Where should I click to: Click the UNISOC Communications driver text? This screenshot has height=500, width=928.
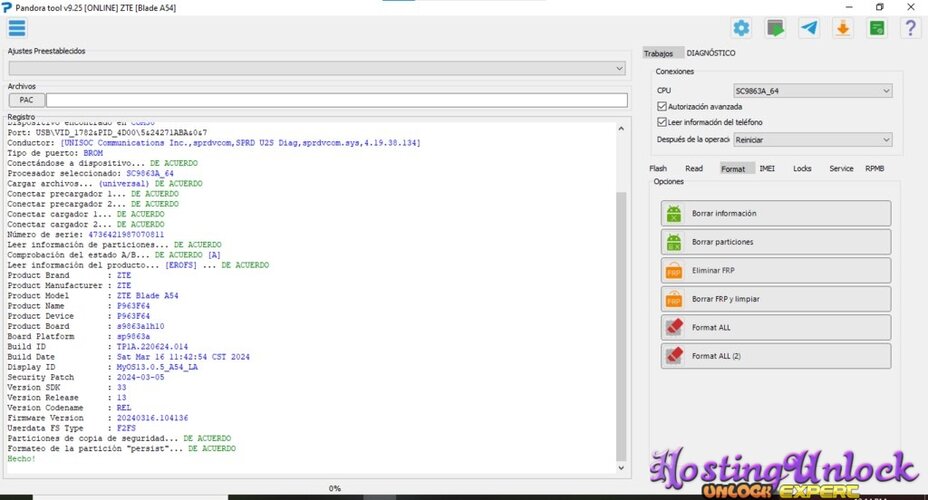click(240, 143)
